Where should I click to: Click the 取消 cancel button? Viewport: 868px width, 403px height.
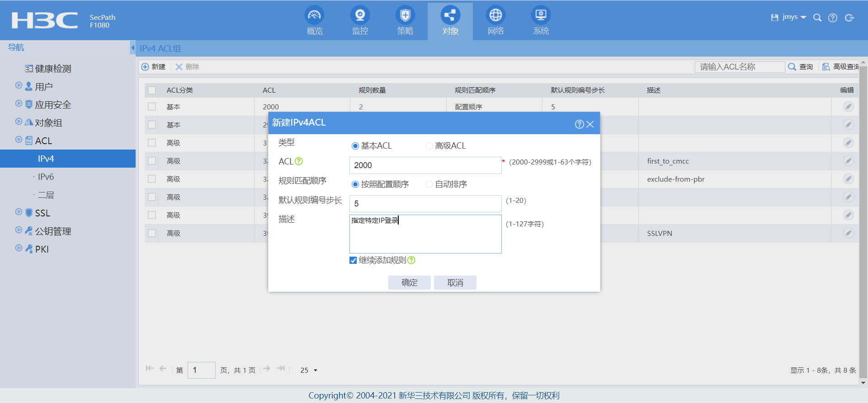(x=455, y=282)
